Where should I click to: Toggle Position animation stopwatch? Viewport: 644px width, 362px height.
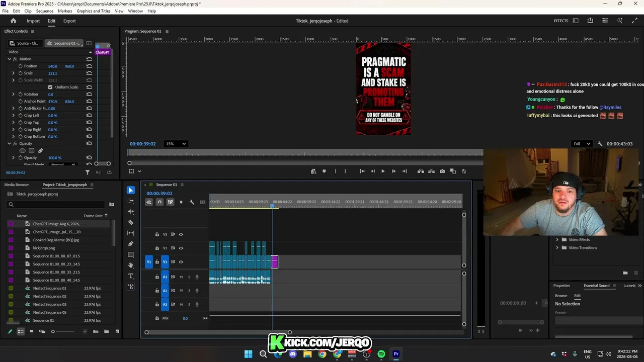[21, 66]
